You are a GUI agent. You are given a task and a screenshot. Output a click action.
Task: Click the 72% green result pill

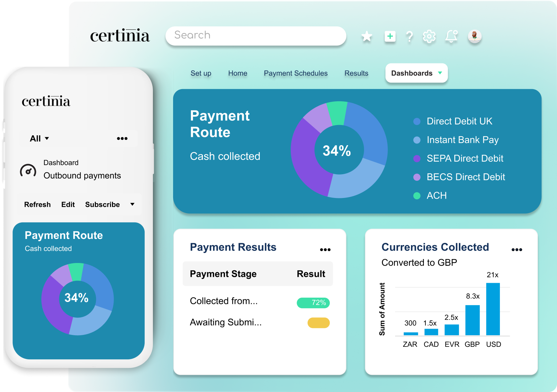click(313, 303)
